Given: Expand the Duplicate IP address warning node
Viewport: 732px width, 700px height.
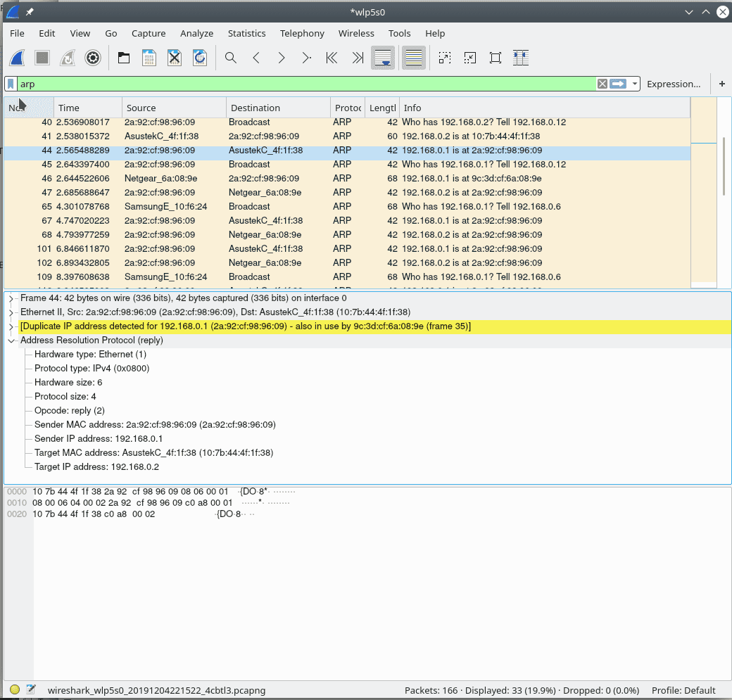Looking at the screenshot, I should tap(11, 326).
